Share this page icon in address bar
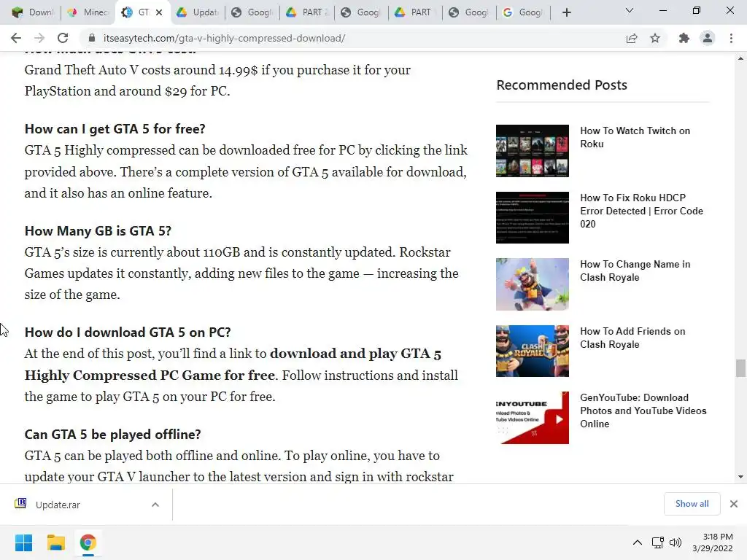The image size is (747, 560). pyautogui.click(x=632, y=38)
